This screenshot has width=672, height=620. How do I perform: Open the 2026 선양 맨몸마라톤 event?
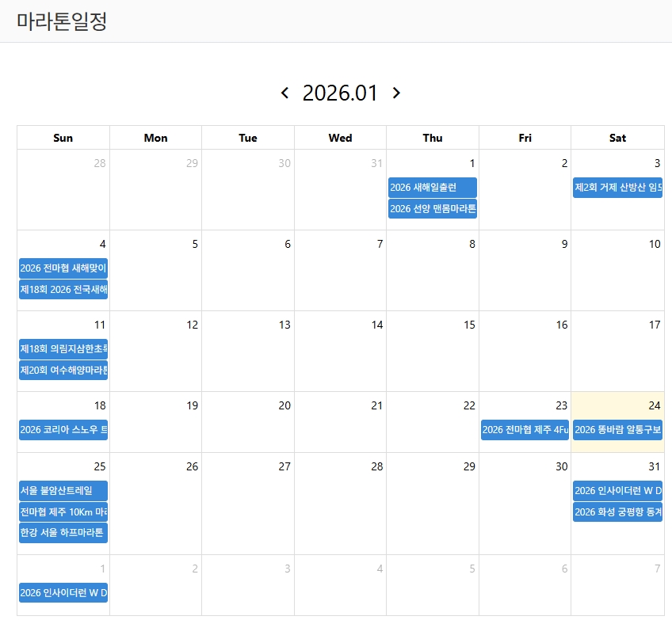433,209
